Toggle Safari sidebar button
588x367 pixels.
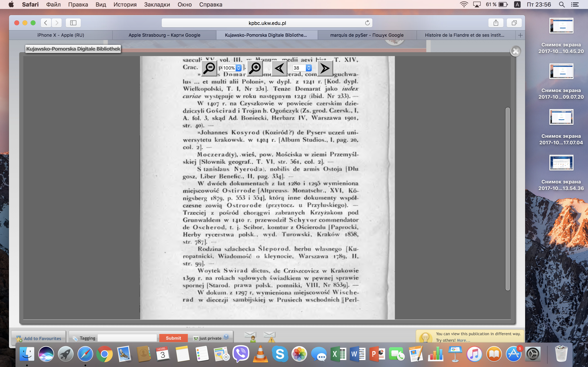(x=73, y=23)
